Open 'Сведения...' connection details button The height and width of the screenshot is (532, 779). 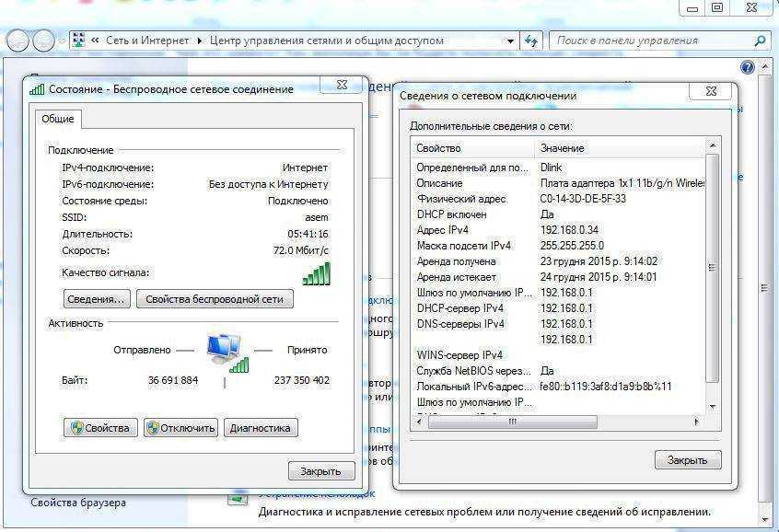tap(97, 299)
